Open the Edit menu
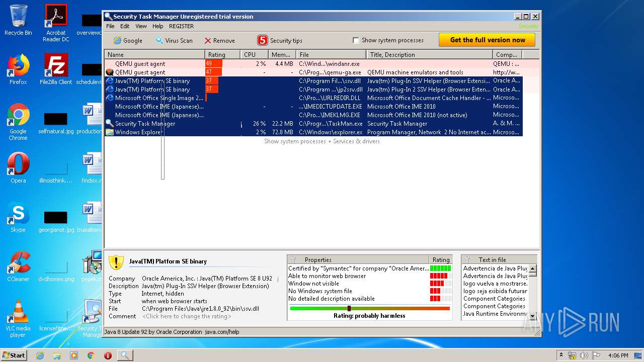644x362 pixels. coord(125,26)
